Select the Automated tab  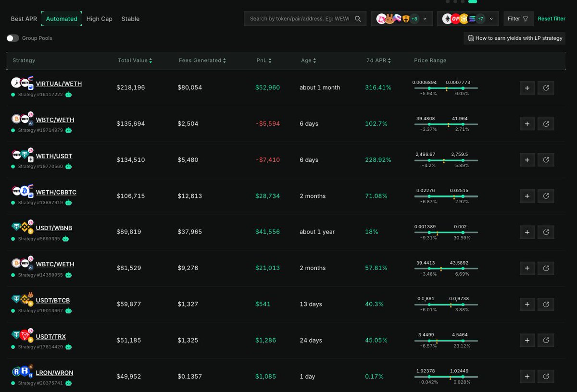(62, 19)
